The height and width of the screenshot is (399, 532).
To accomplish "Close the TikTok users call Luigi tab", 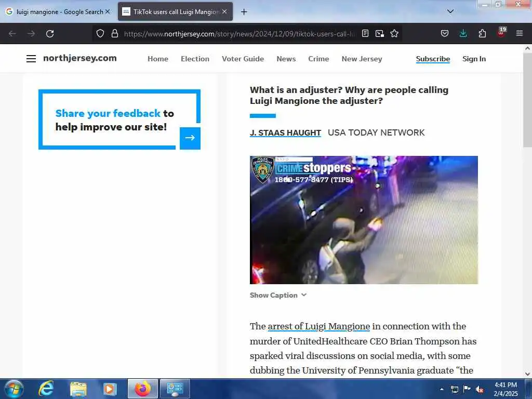I will click(x=224, y=11).
